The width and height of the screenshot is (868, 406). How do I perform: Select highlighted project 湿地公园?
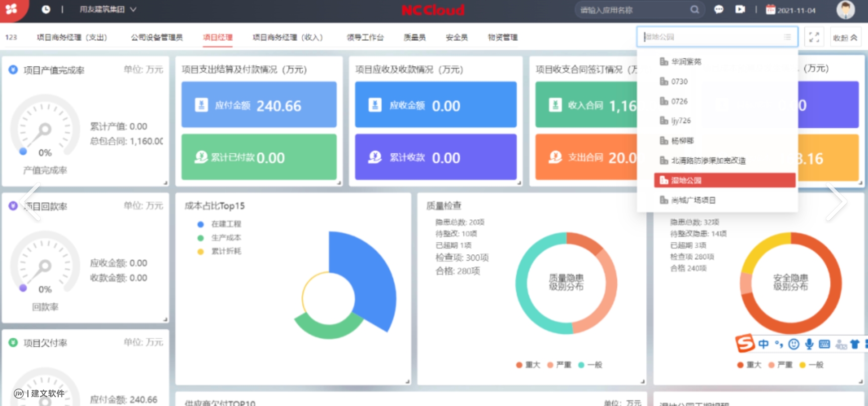point(725,181)
